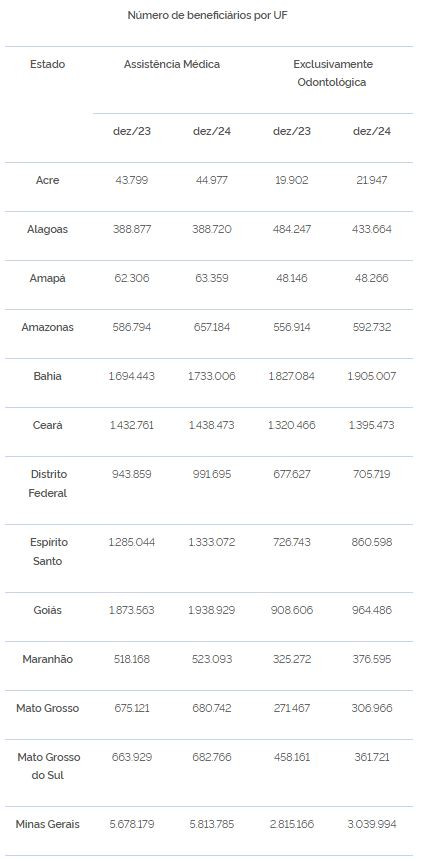Select the Mato Grosso do Sul label

[47, 766]
